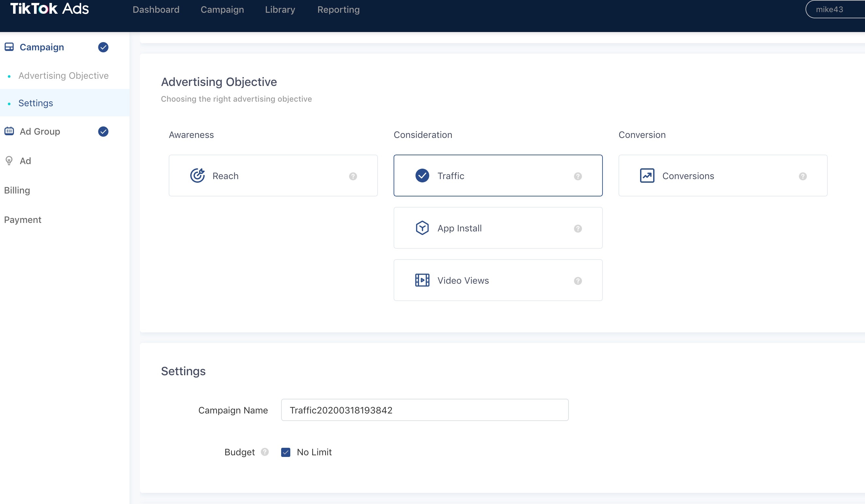The height and width of the screenshot is (504, 865).
Task: Click the Consideration column heading
Action: [x=423, y=135]
